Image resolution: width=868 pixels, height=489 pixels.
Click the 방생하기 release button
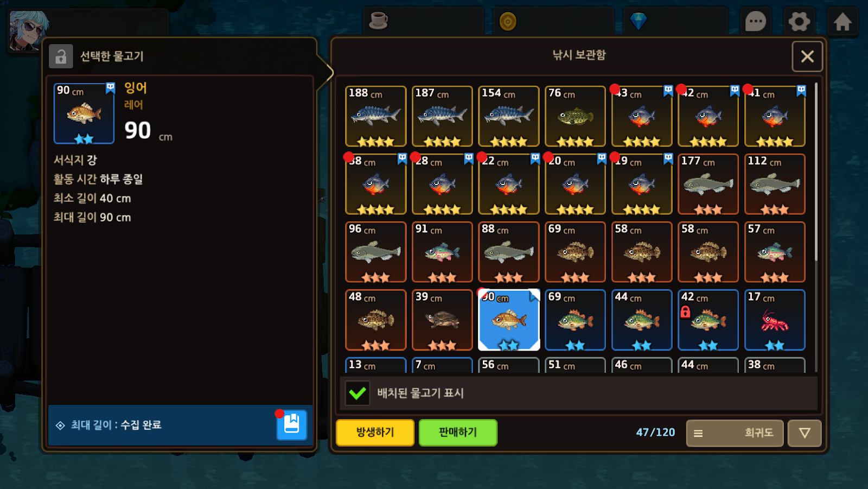tap(375, 433)
